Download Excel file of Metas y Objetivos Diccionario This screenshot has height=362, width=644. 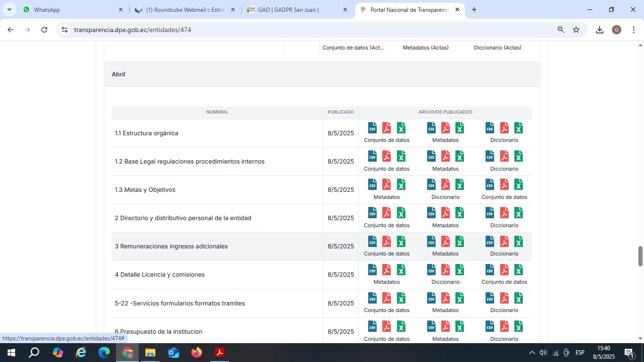coord(460,185)
